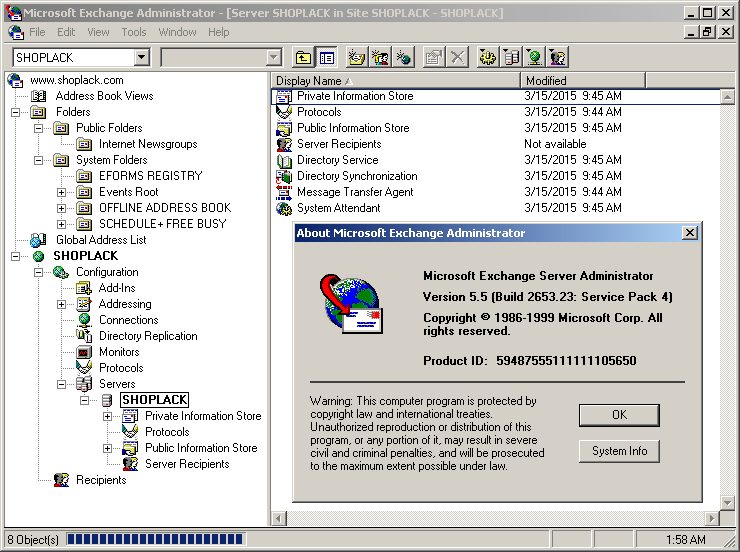Viewport: 740px width, 552px height.
Task: Sort by the Modified column header
Action: [x=583, y=81]
